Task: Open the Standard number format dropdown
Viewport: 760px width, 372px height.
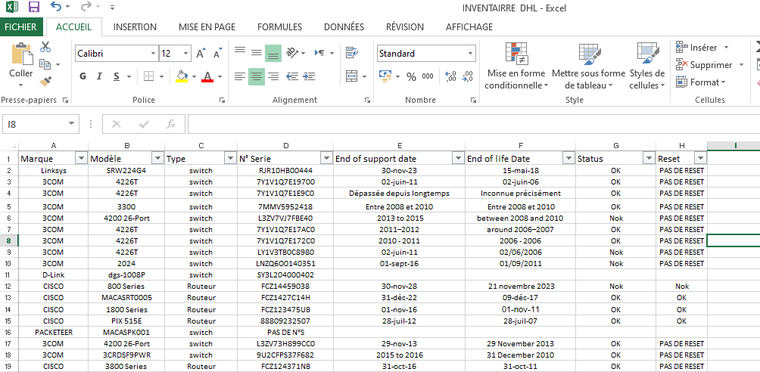Action: (470, 53)
